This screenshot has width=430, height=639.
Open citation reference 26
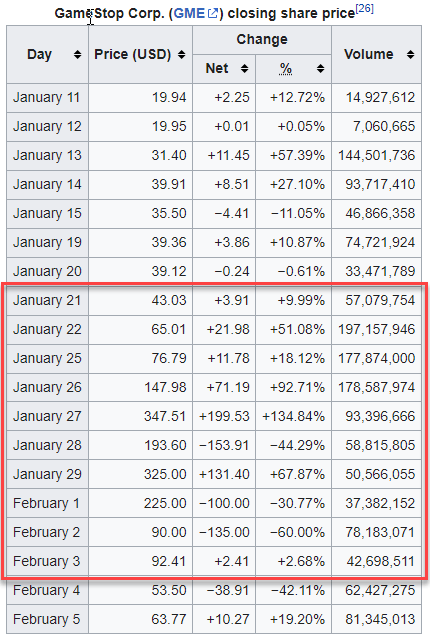tap(364, 9)
